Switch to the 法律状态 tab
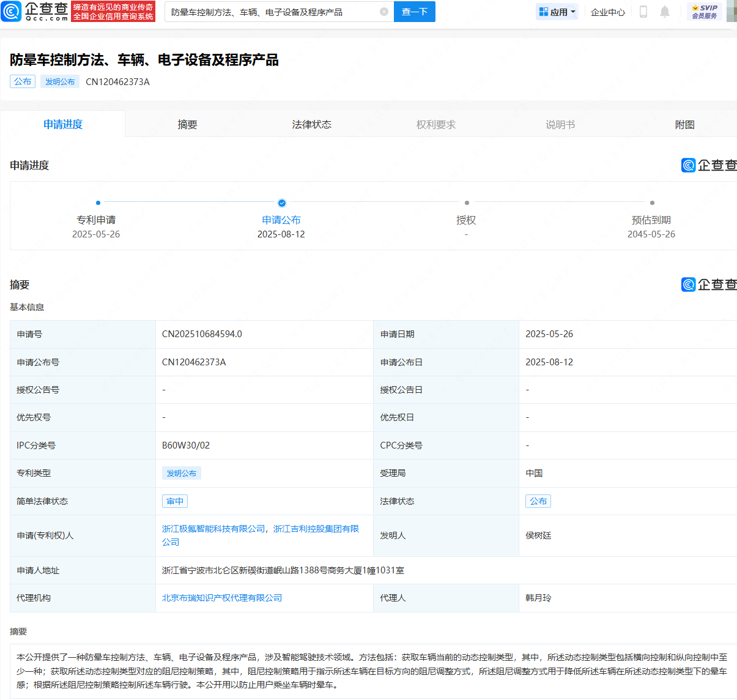 click(x=311, y=124)
